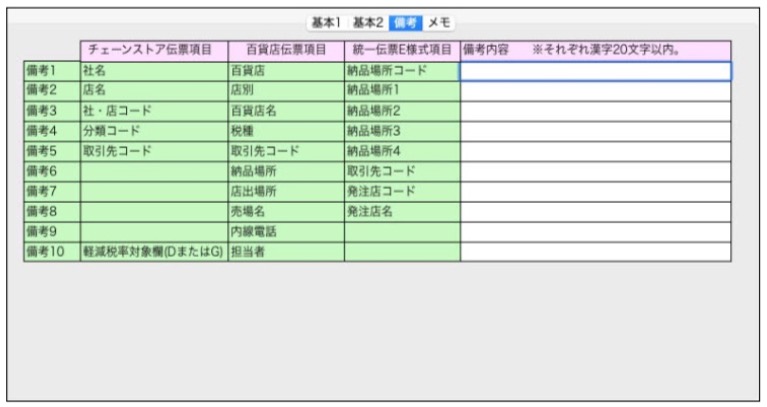
Task: Focus the 備考2 content input field
Action: tap(595, 91)
